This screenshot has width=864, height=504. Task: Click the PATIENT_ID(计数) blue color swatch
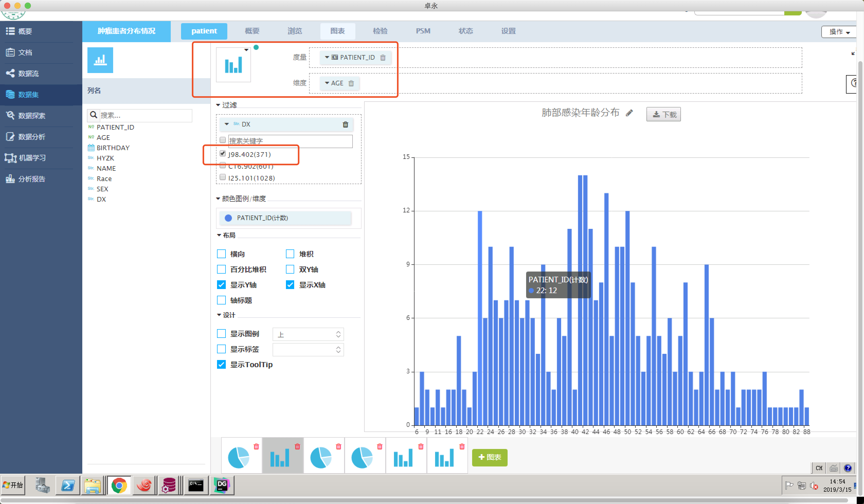[228, 218]
